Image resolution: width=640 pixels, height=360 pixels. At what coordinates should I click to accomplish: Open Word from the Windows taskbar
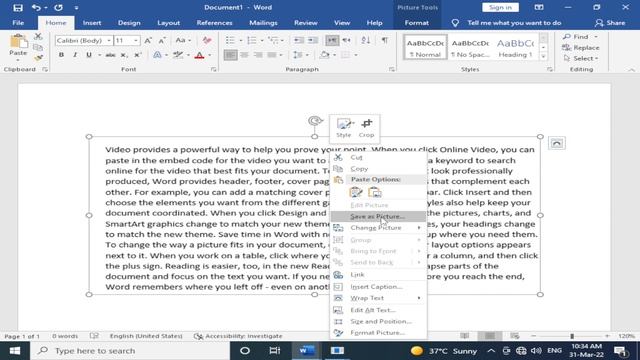point(307,351)
